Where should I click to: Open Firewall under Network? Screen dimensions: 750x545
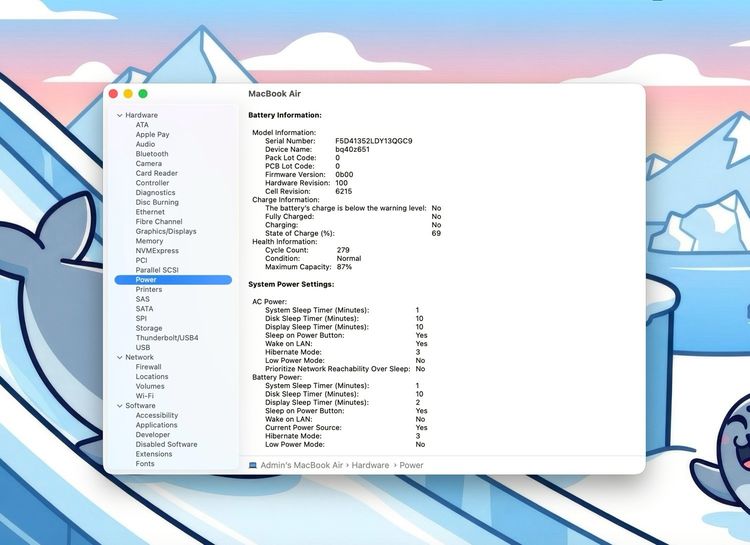coord(148,367)
